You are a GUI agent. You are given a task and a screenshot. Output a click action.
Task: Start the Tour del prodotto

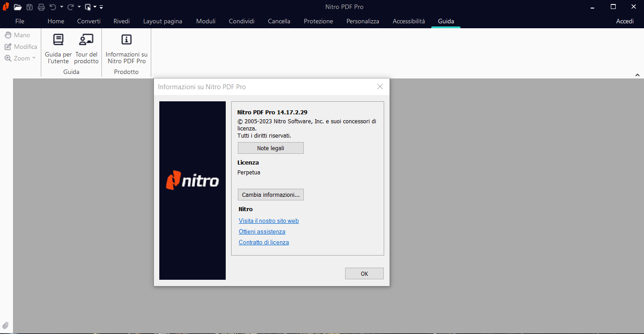point(86,49)
